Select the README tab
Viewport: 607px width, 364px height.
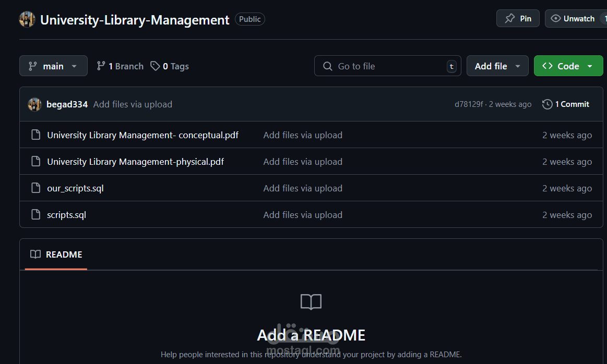tap(56, 254)
